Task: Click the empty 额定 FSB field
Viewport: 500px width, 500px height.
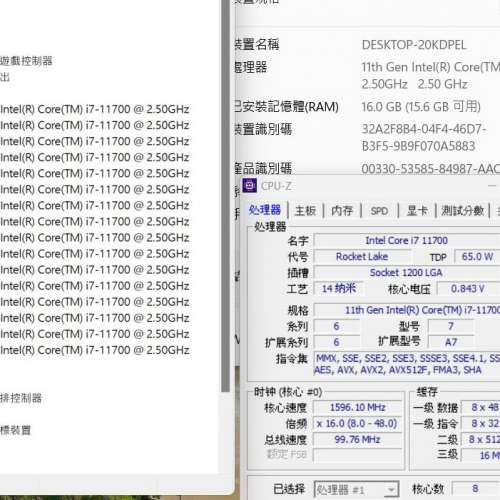Action: [x=358, y=455]
